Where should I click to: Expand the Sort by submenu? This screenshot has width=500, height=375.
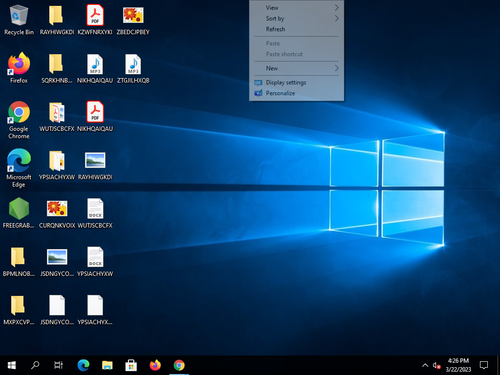(x=297, y=18)
